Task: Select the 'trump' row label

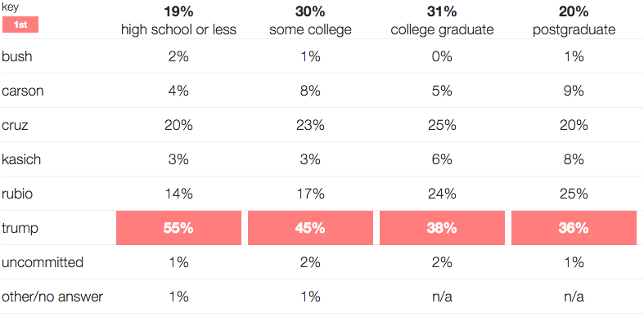Action: pyautogui.click(x=20, y=228)
